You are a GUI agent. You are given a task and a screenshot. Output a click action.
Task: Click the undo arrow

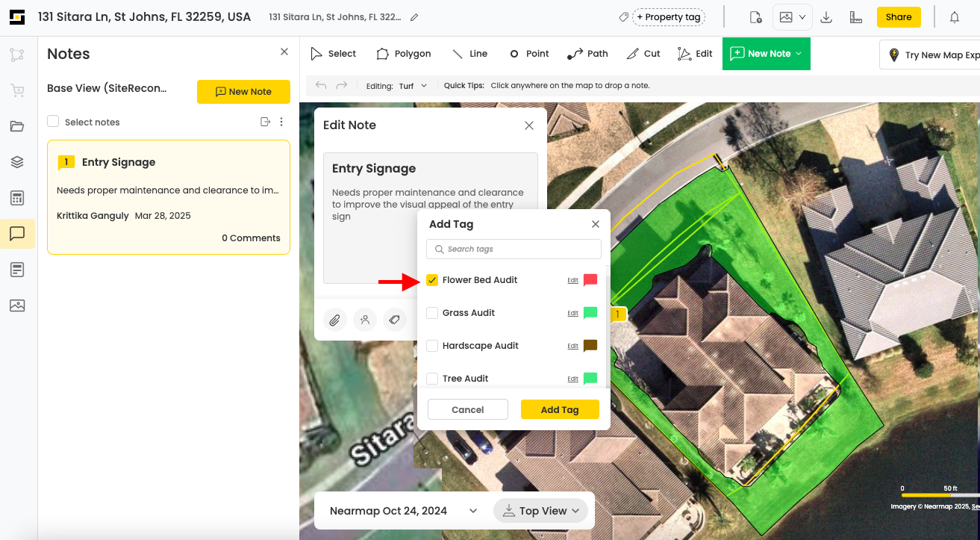[321, 86]
